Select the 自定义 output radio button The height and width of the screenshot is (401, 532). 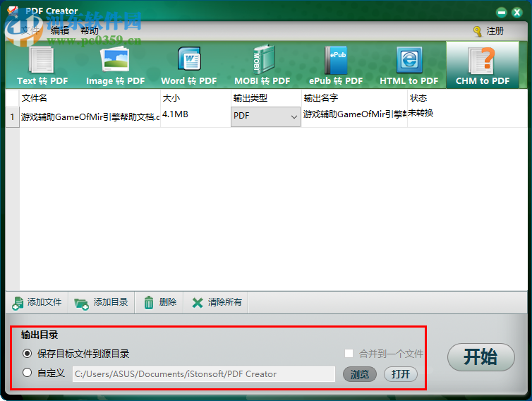click(27, 373)
